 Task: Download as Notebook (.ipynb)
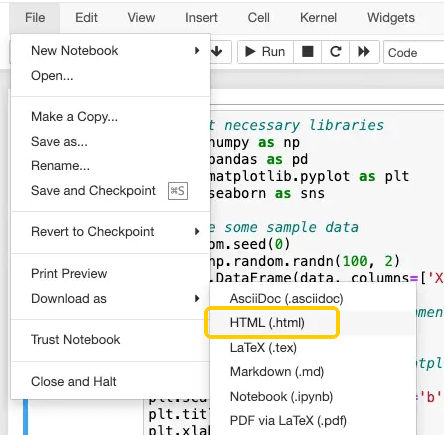[x=313, y=397]
